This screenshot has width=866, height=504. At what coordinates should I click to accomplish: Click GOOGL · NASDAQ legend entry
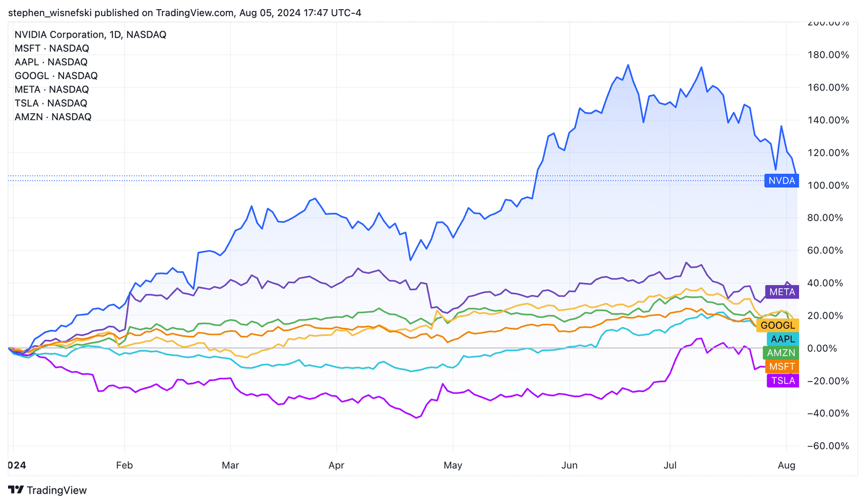(x=56, y=76)
